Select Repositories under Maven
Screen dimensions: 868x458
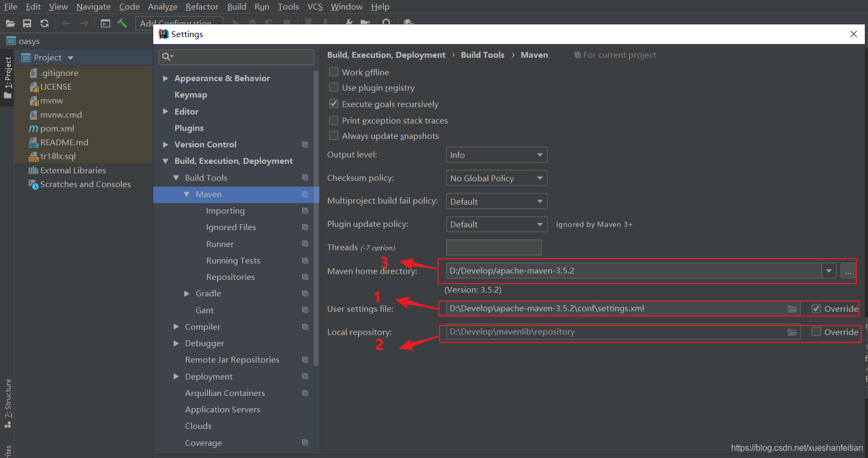click(231, 277)
